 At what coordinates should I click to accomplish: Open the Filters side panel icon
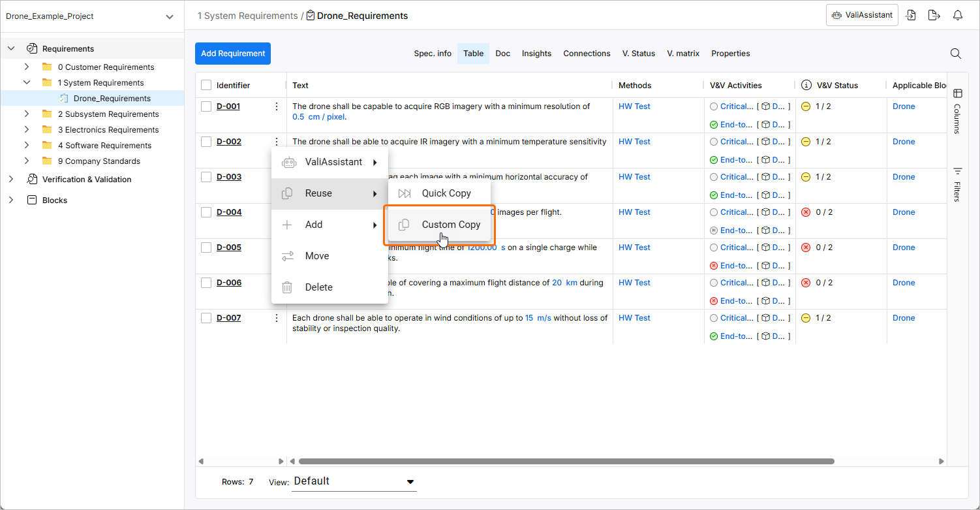(x=958, y=171)
